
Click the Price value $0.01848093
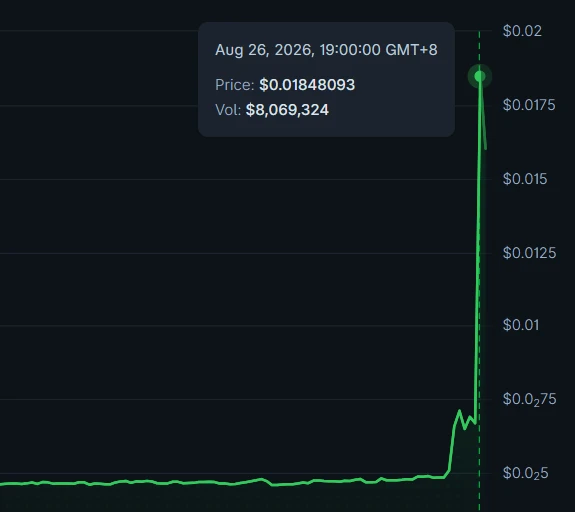[x=307, y=85]
